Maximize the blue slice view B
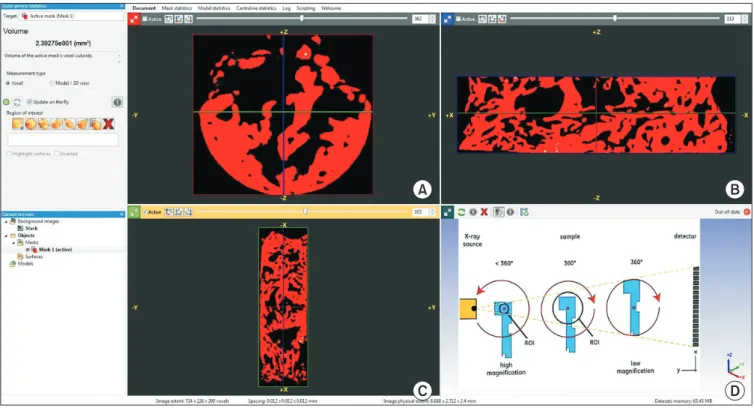 tap(448, 19)
